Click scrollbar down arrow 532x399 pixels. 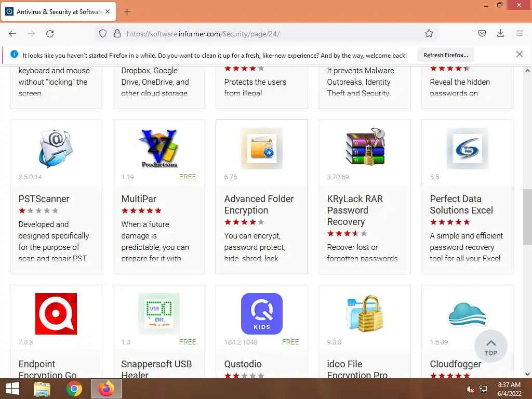527,374
